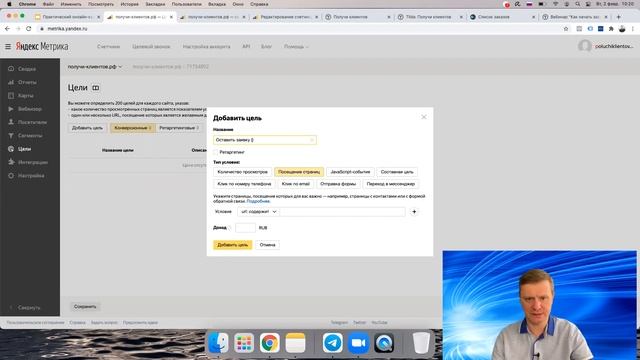Open the Отчеты sidebar section
Screen dimensions: 640x360
27,82
